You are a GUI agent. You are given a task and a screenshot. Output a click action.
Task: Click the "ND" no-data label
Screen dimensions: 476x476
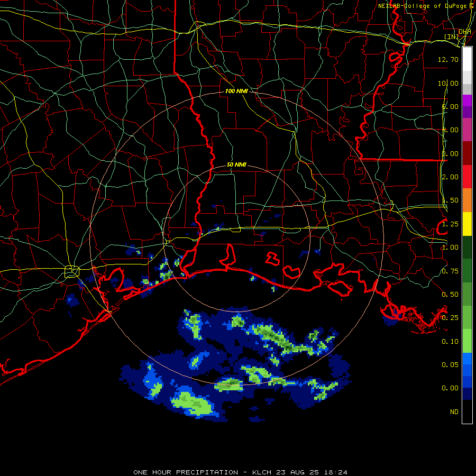(454, 412)
